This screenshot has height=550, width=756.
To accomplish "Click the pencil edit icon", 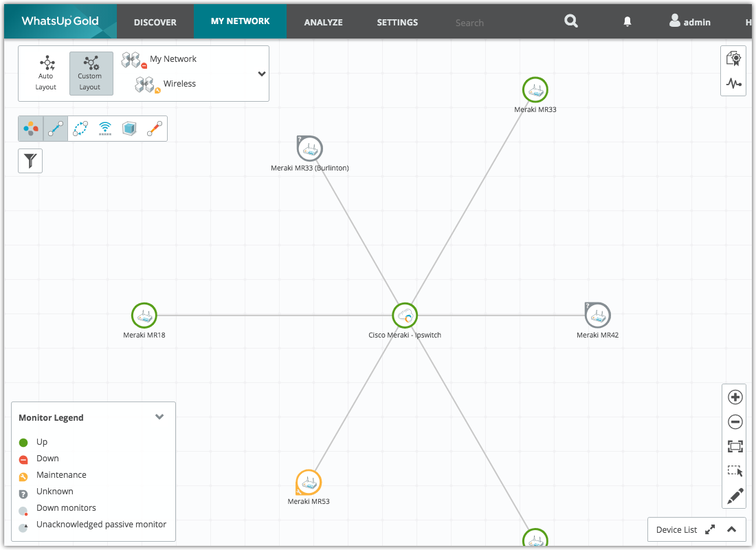I will click(x=735, y=496).
